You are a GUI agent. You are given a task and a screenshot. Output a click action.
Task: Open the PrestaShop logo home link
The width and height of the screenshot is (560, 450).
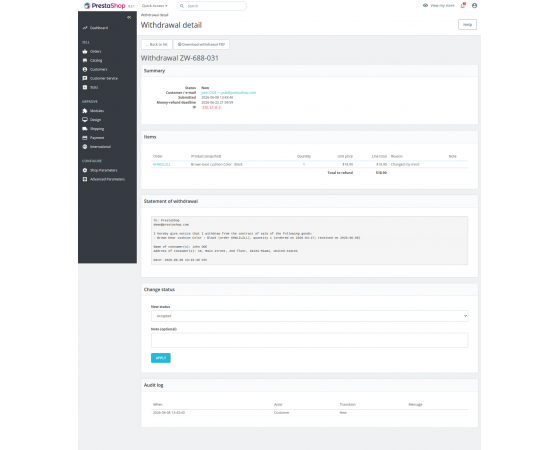click(105, 6)
